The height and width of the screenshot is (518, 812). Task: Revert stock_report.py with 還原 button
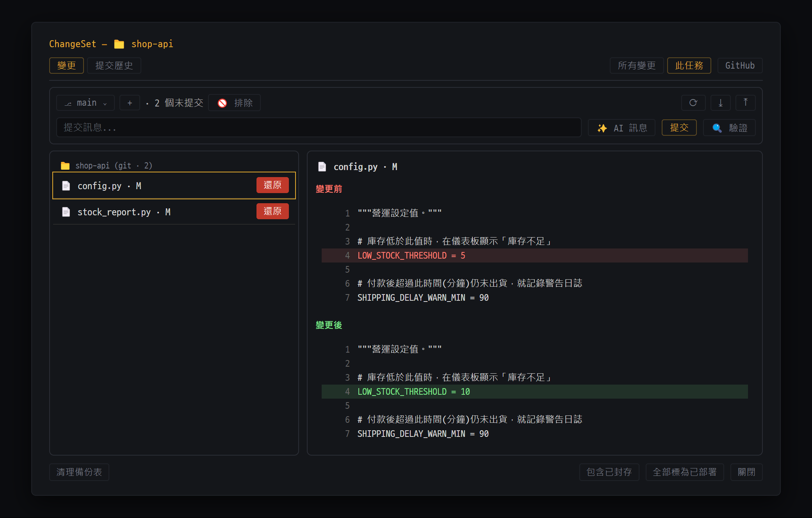coord(272,211)
